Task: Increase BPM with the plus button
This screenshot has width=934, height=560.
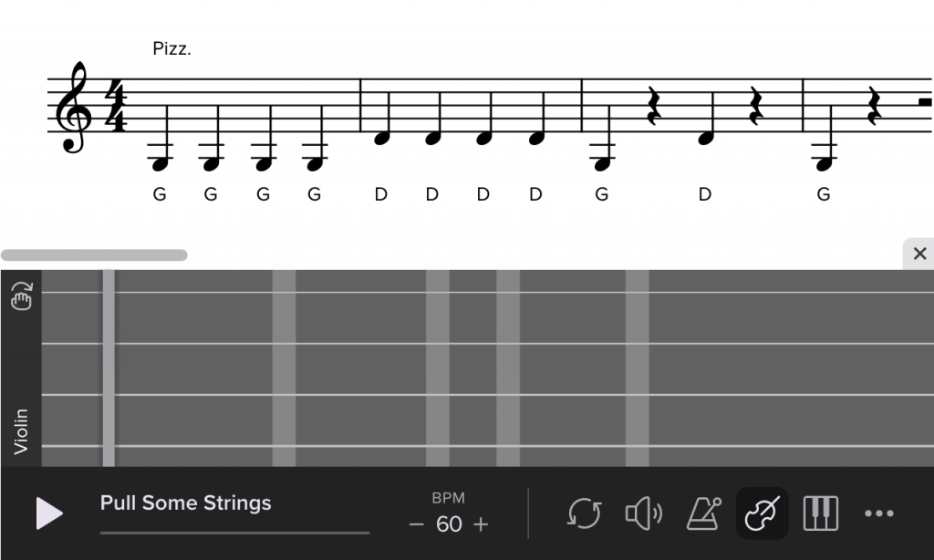Action: (x=481, y=524)
